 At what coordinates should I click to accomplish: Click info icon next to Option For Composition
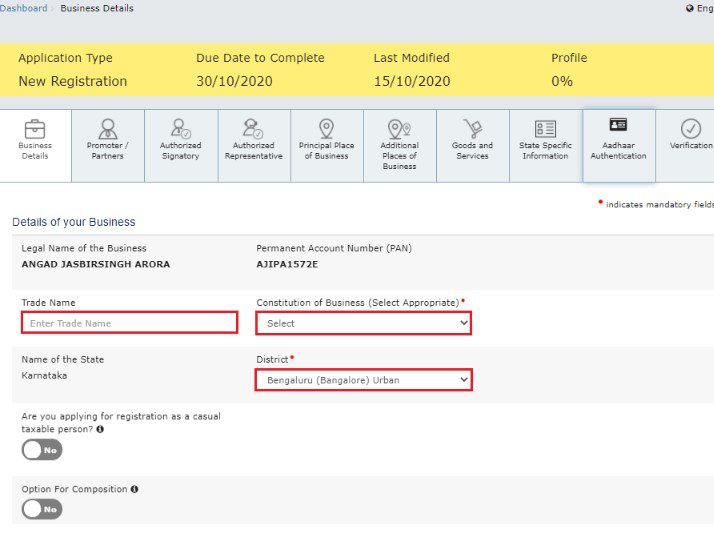135,489
